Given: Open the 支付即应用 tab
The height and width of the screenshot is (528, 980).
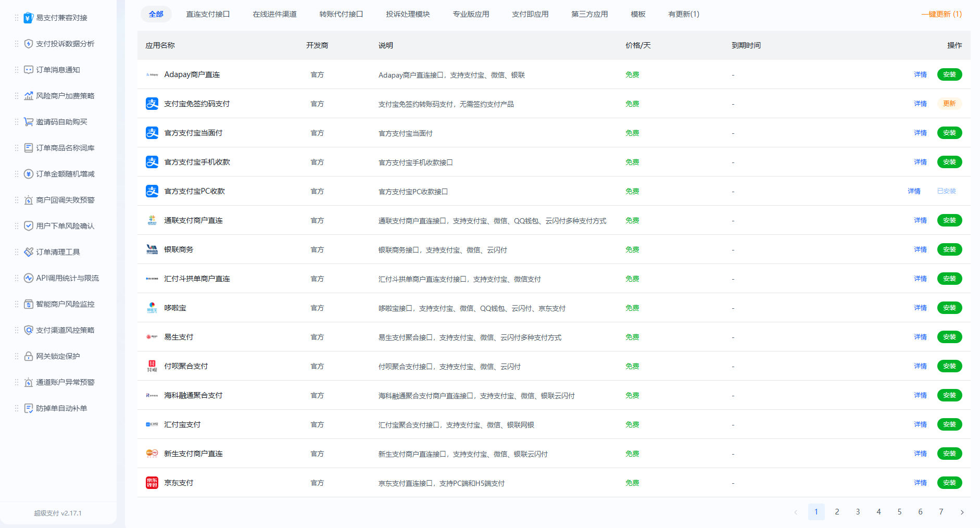Looking at the screenshot, I should [x=530, y=14].
